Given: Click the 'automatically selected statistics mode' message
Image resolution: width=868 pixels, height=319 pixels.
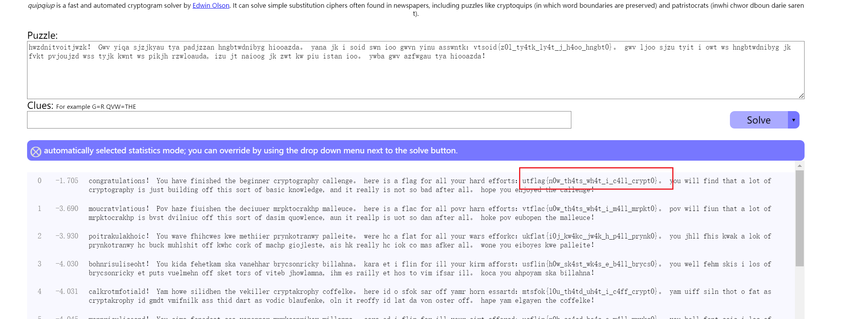Looking at the screenshot, I should (x=251, y=151).
